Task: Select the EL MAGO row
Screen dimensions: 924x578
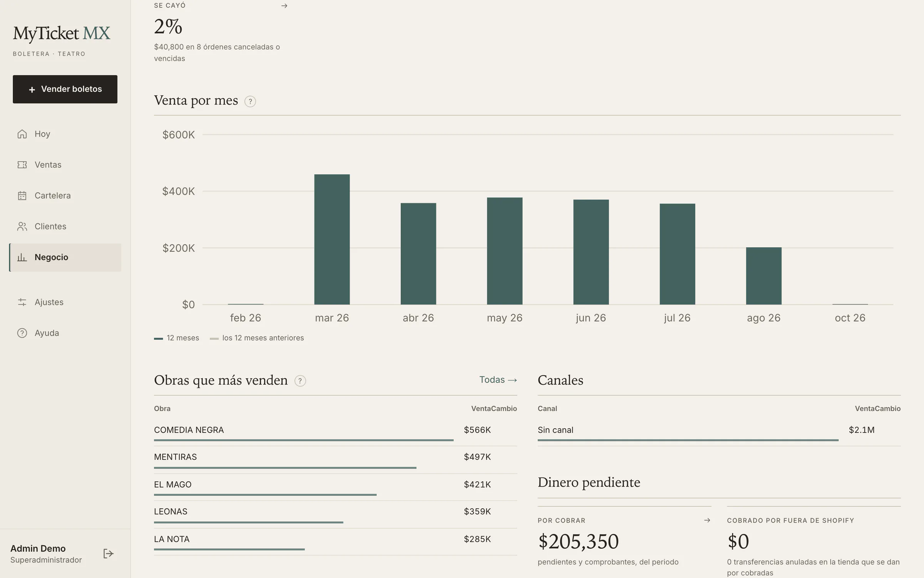Action: 335,487
